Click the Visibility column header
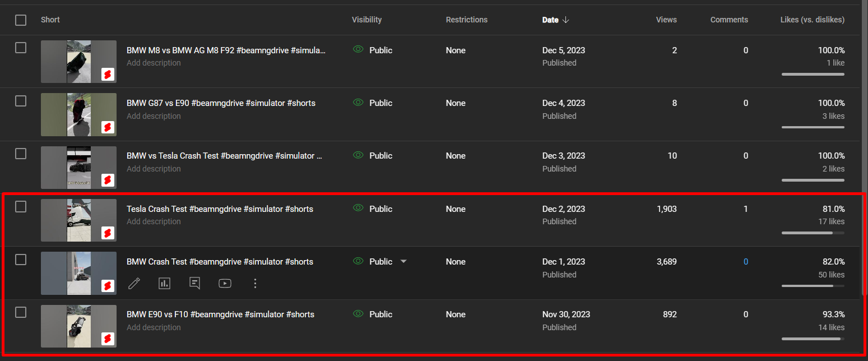Viewport: 868px width, 361px height. pos(366,20)
